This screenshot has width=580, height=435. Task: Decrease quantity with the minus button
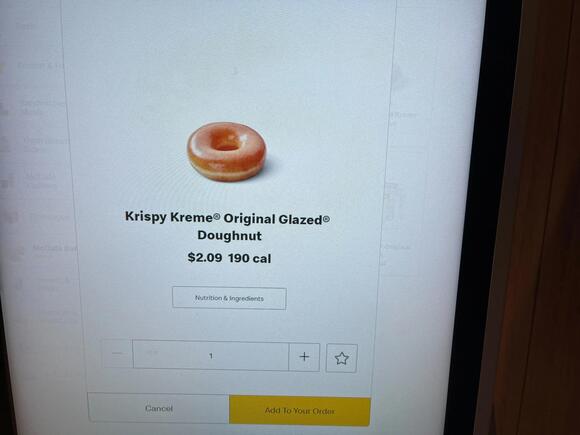[x=117, y=354]
